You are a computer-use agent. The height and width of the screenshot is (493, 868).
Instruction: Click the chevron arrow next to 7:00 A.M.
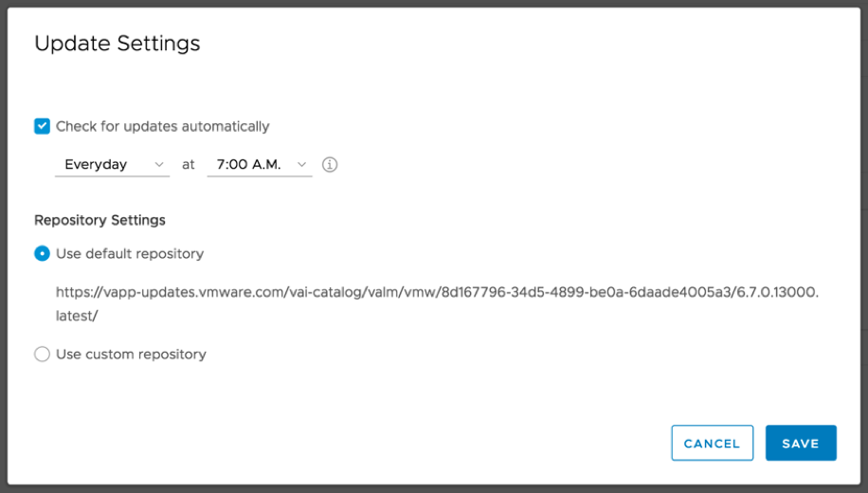click(x=301, y=165)
